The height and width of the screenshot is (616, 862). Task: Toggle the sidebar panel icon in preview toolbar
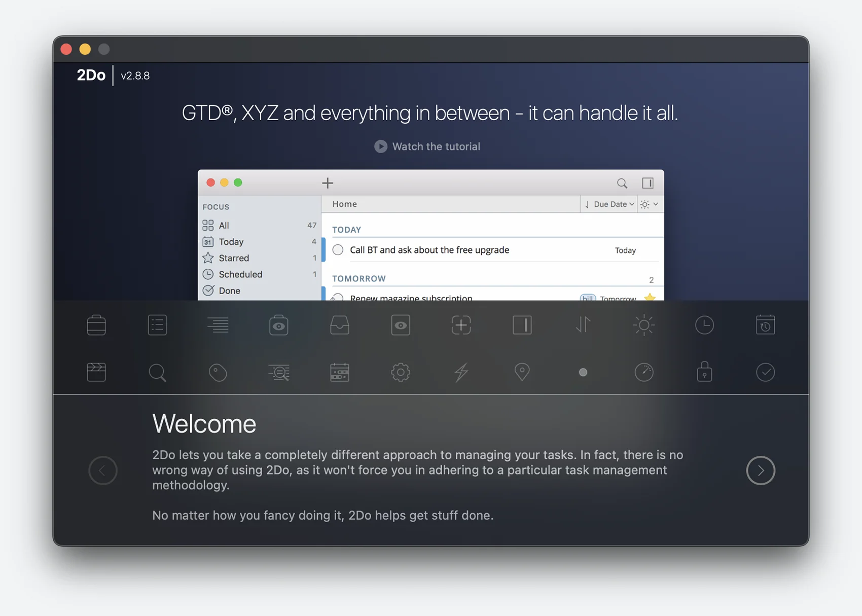tap(648, 183)
